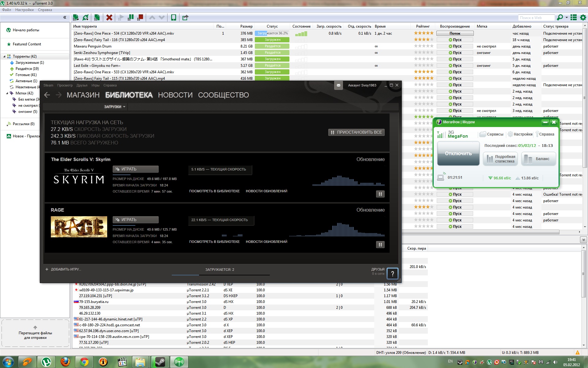Move torrent up in queue
Screen dimensions: 588x368
152,17
